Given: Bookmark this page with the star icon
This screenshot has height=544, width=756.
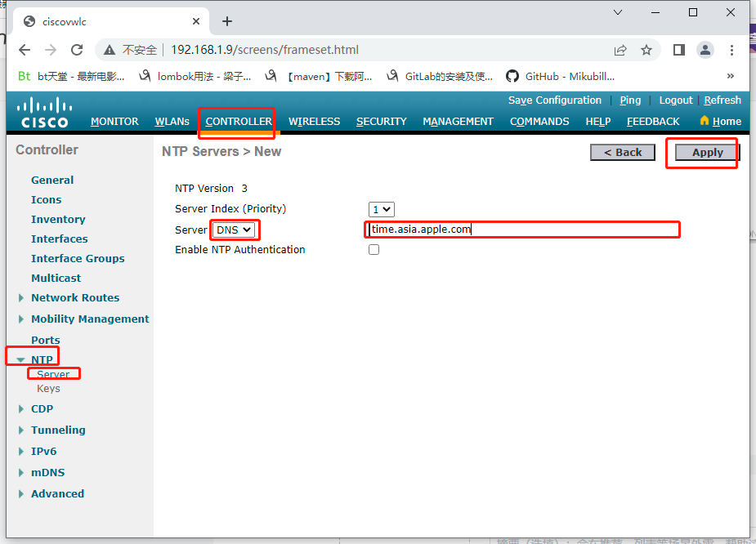Looking at the screenshot, I should [x=646, y=49].
